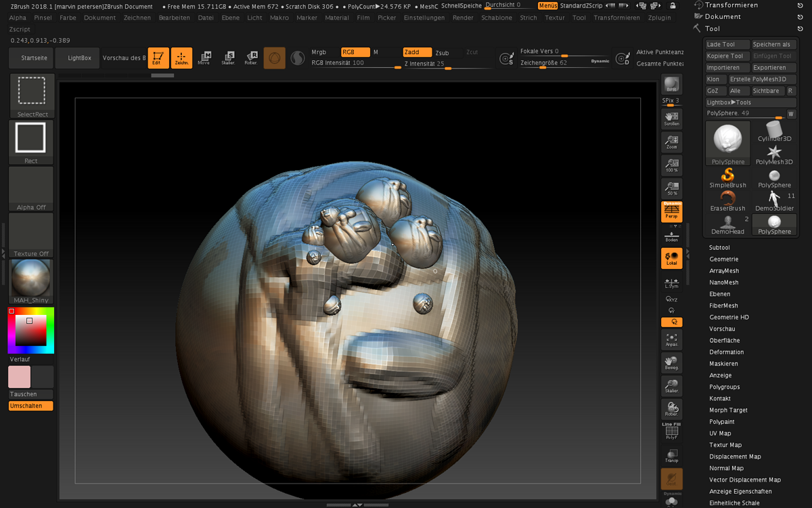
Task: Select the EraserBrush tool
Action: click(728, 201)
